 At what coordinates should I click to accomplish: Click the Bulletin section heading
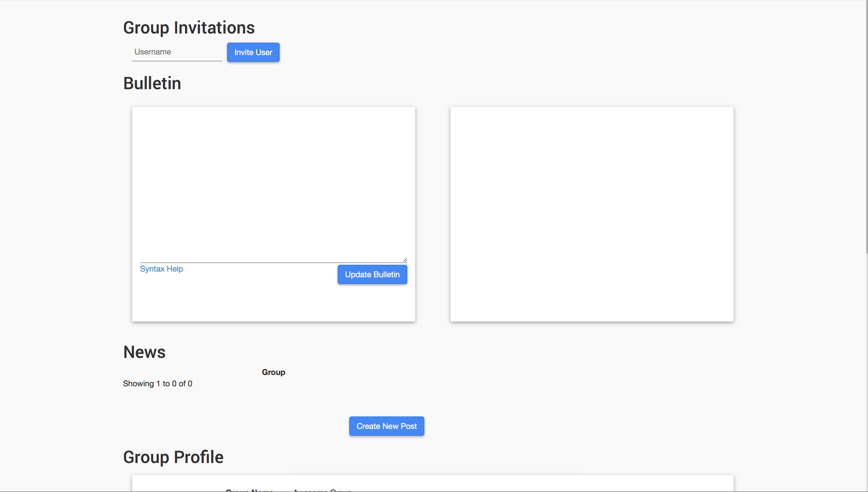pyautogui.click(x=152, y=83)
